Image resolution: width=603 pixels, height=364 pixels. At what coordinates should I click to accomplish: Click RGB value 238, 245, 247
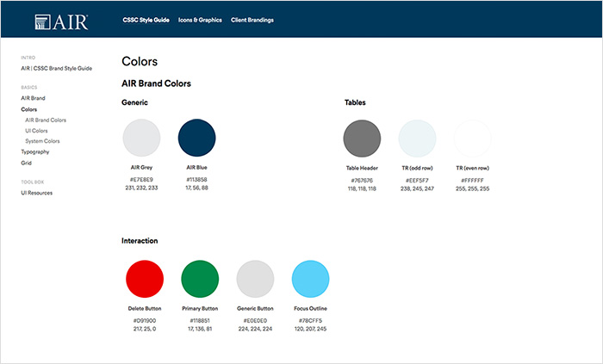tap(417, 189)
